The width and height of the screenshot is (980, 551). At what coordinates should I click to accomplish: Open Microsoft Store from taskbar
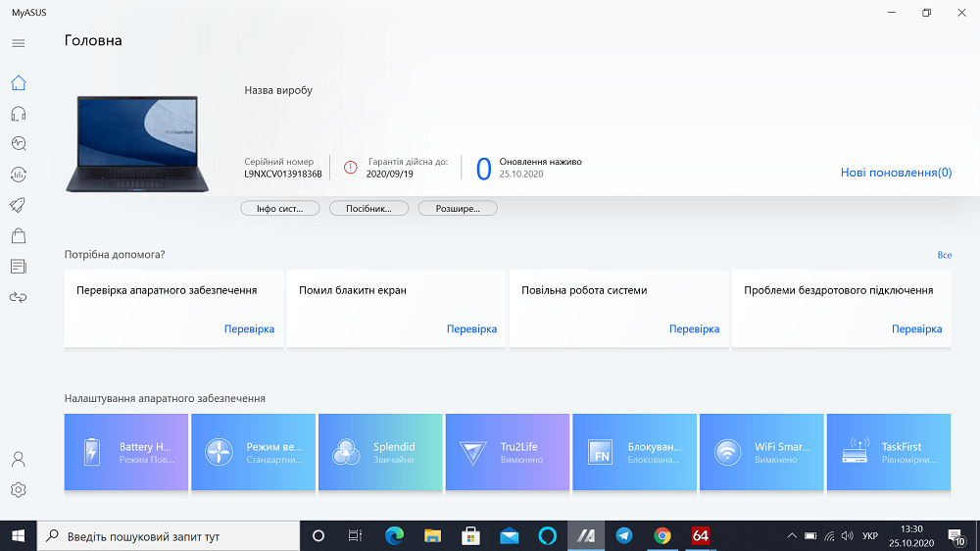click(470, 536)
